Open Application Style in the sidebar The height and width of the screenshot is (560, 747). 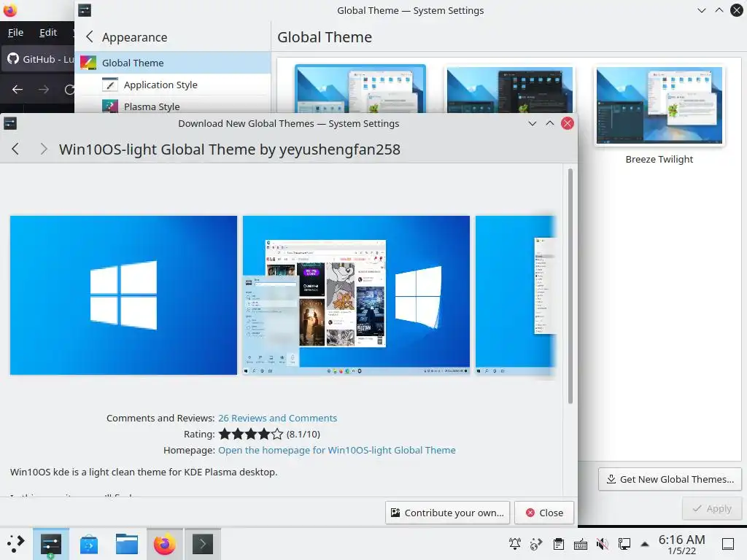tap(172, 85)
